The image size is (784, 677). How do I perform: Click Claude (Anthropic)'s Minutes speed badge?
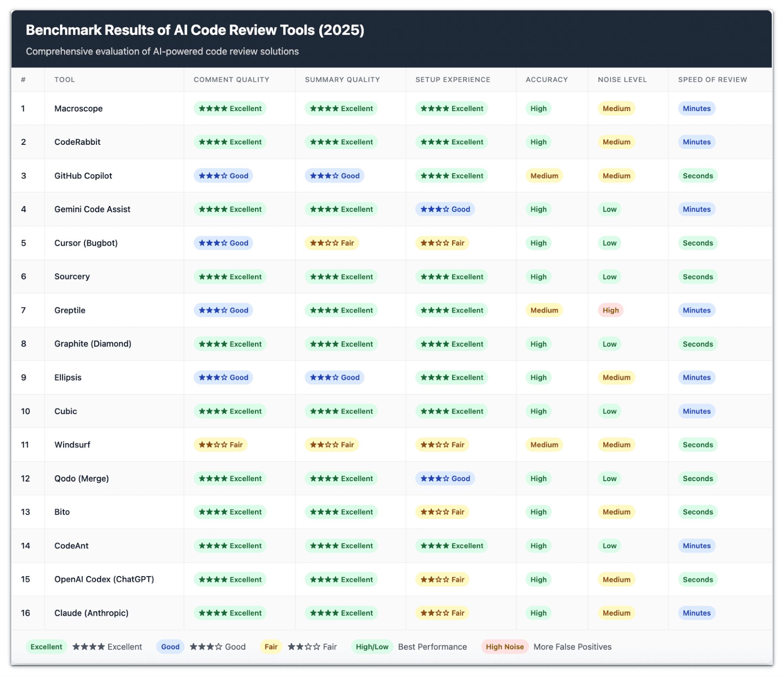pos(696,613)
